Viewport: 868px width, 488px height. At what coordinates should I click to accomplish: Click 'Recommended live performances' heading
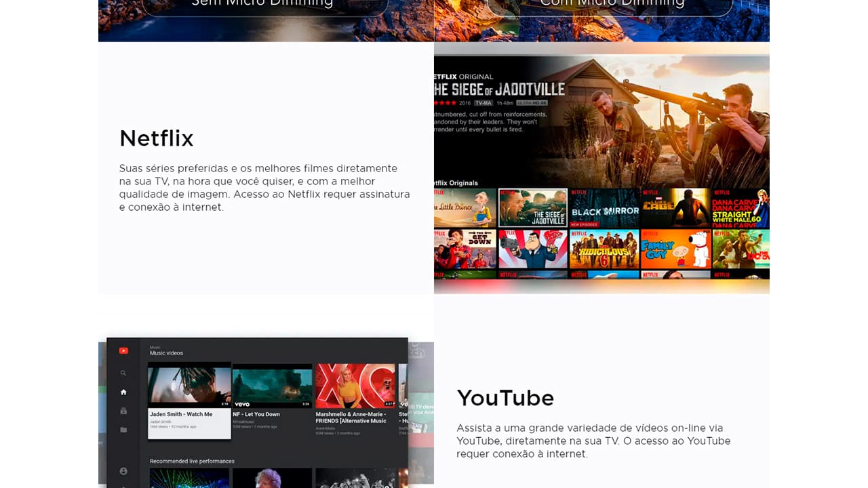click(x=192, y=461)
